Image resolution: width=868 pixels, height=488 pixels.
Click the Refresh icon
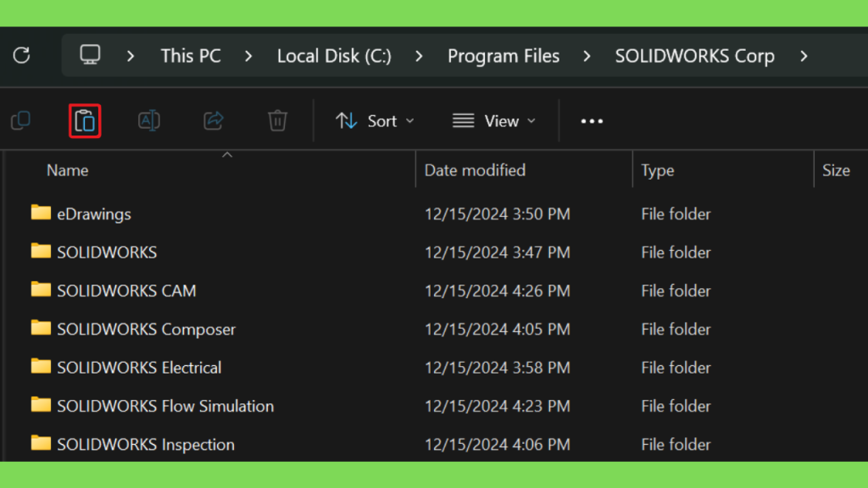[x=21, y=55]
